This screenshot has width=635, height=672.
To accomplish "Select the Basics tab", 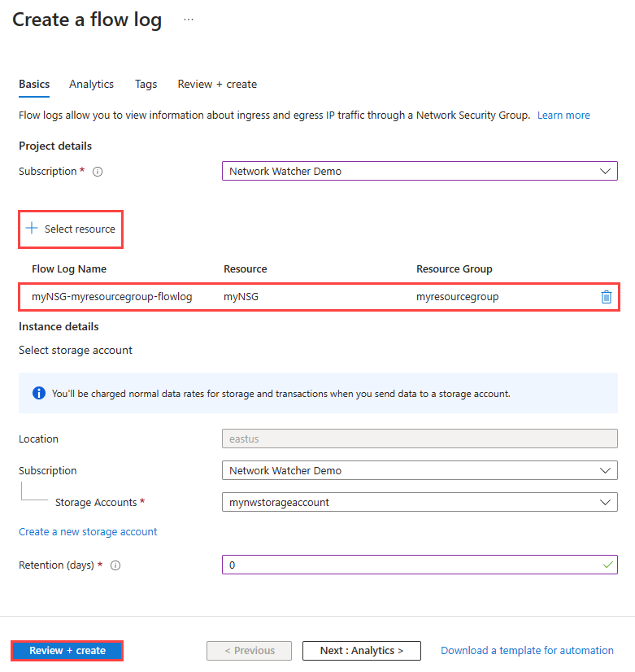I will 34,85.
